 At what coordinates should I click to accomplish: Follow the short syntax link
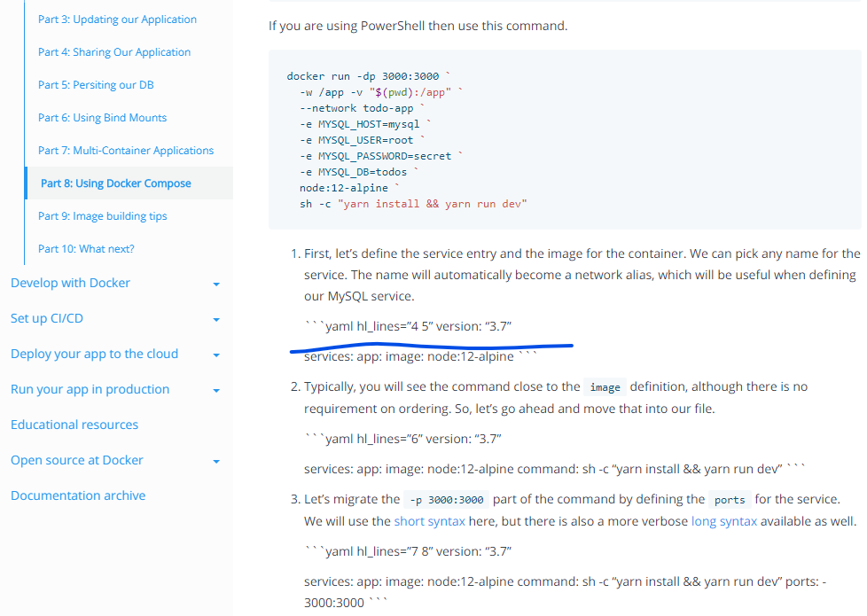pos(430,521)
